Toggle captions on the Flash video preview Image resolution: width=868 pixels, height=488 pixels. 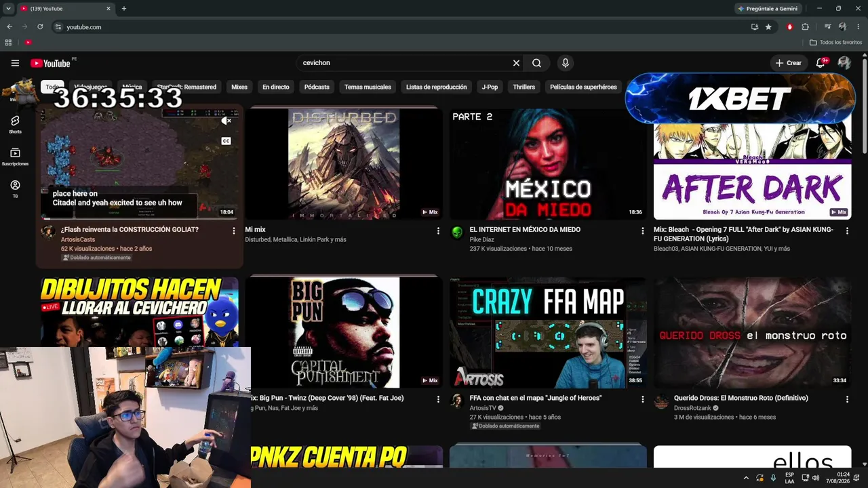pos(226,141)
